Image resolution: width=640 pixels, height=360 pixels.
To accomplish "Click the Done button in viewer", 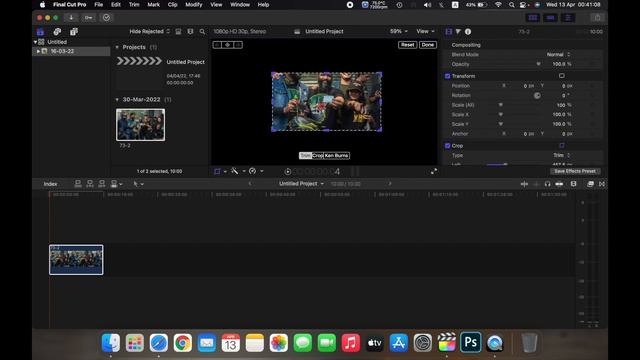I will [428, 45].
